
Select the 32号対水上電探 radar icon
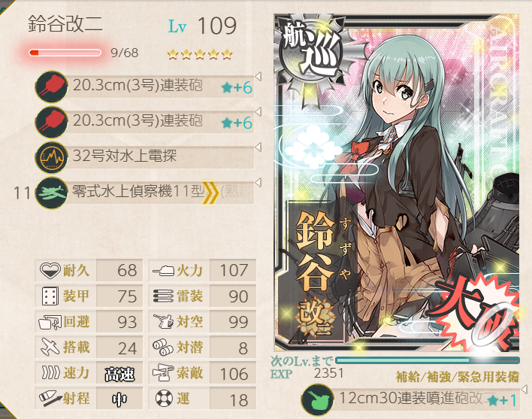pyautogui.click(x=52, y=157)
